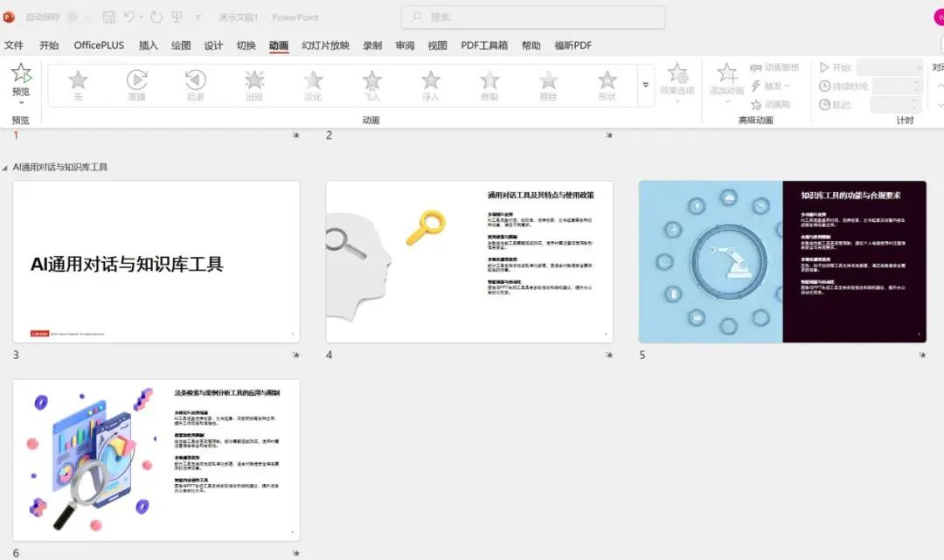This screenshot has width=944, height=560.
Task: Click the animation star indicator under slide 2
Action: click(x=609, y=135)
